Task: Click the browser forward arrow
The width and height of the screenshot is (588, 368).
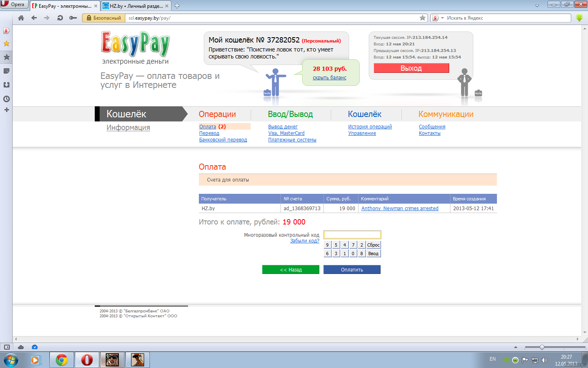Action: pos(47,18)
